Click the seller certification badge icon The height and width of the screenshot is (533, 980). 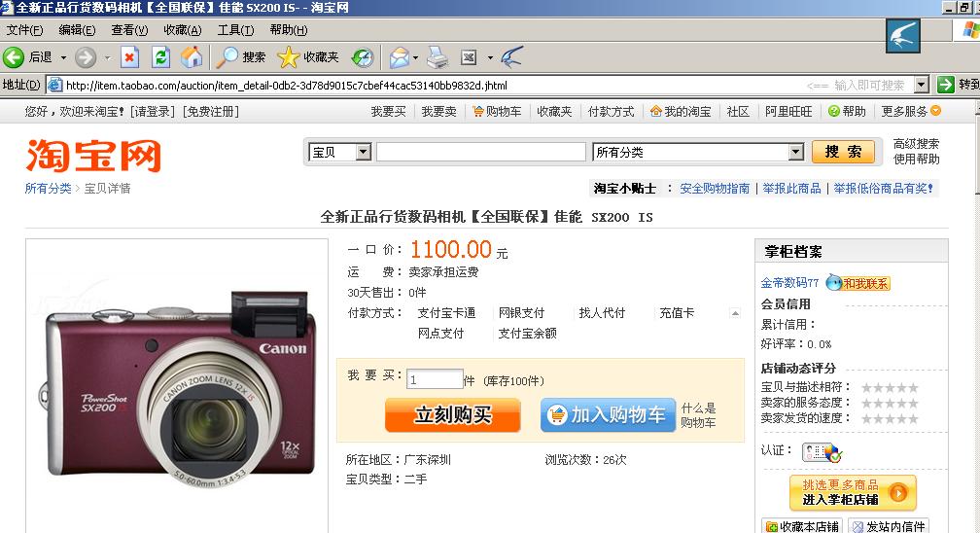point(822,451)
